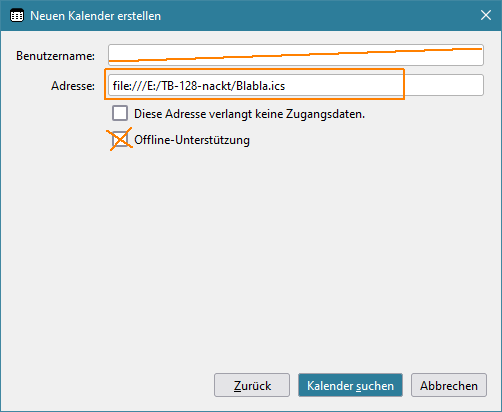Image resolution: width=502 pixels, height=412 pixels.
Task: Click the 'Neuen Kalender erstellen' title text
Action: tap(95, 16)
